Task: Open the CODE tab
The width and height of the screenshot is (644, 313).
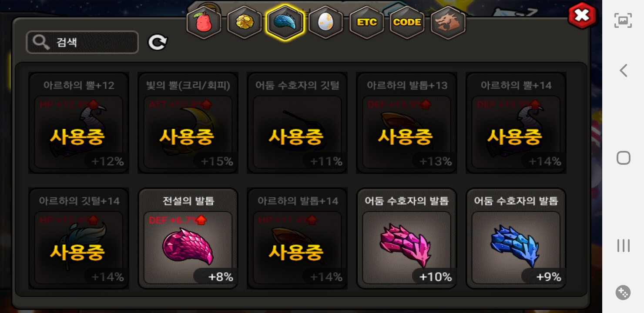Action: pyautogui.click(x=407, y=23)
